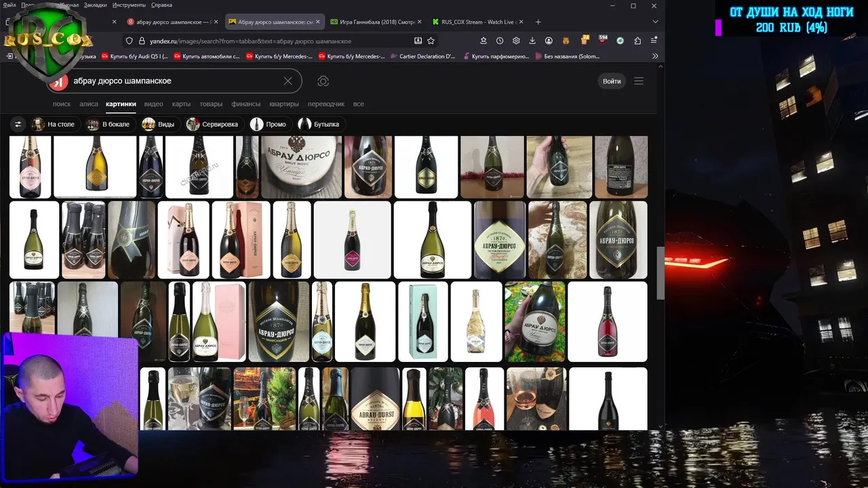
Task: Go to Yandex поиск section
Action: pos(62,104)
